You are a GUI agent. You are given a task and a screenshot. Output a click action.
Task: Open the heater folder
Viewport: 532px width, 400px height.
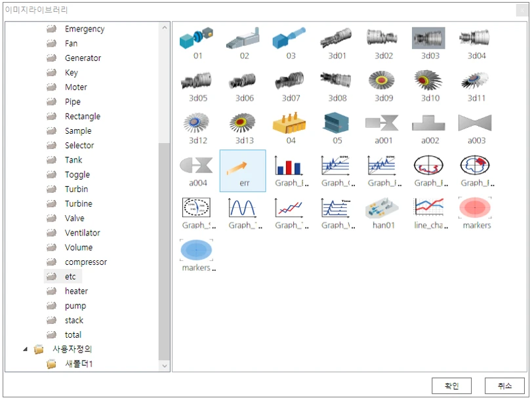pyautogui.click(x=76, y=291)
